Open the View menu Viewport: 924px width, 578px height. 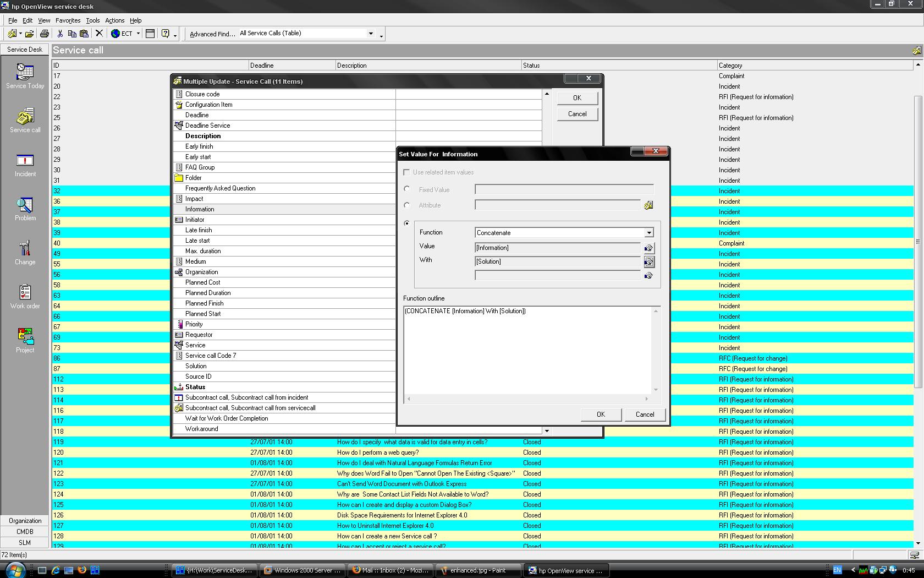pyautogui.click(x=44, y=20)
